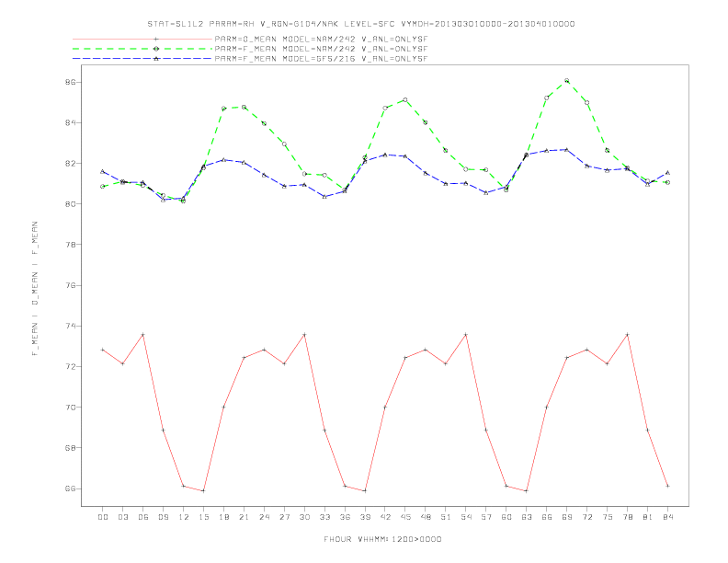The height and width of the screenshot is (563, 728).
Task: Click the x-axis tick label 12
Action: tap(184, 517)
